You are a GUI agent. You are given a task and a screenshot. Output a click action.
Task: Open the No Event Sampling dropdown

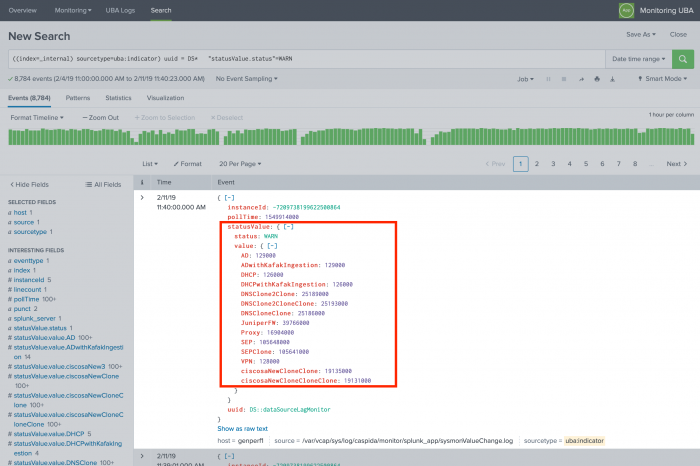click(246, 79)
